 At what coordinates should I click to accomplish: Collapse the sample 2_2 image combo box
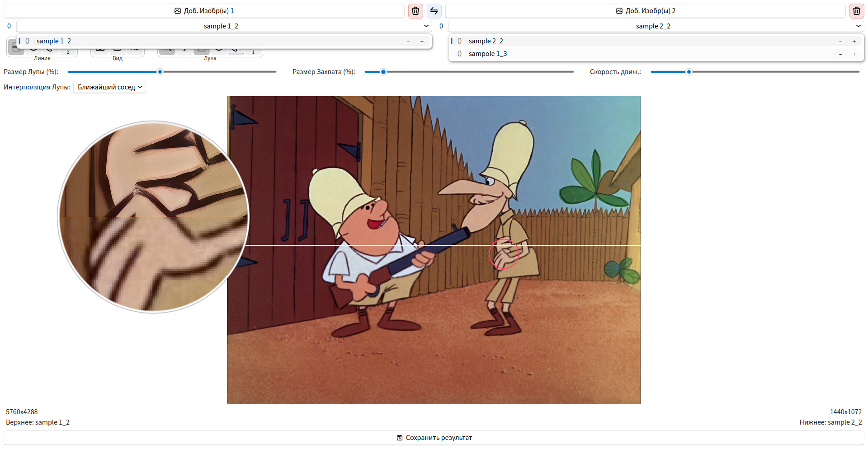point(858,26)
